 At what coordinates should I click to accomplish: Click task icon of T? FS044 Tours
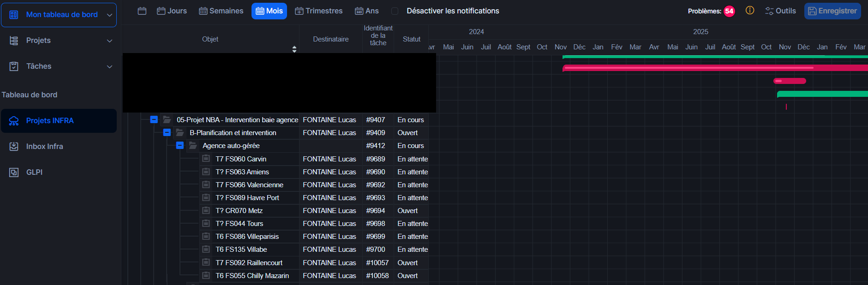point(206,223)
